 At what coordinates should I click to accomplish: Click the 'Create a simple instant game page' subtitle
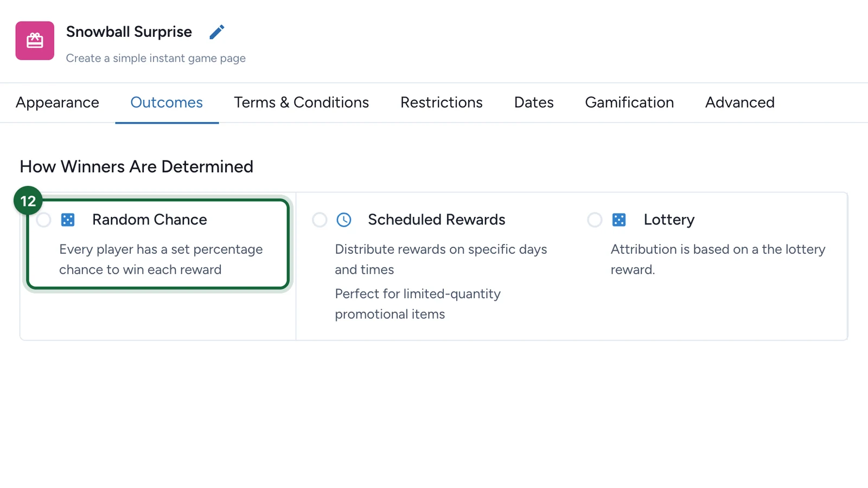[x=156, y=58]
